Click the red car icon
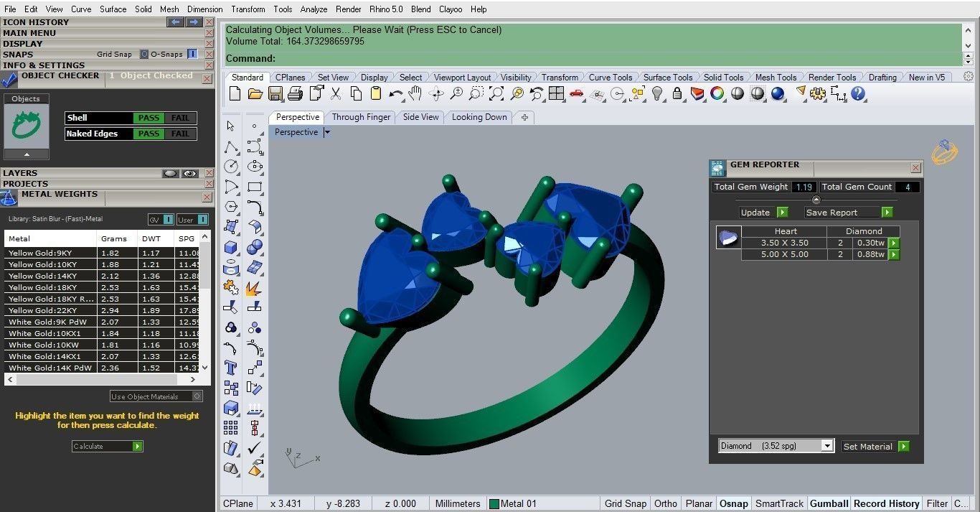 (x=576, y=93)
